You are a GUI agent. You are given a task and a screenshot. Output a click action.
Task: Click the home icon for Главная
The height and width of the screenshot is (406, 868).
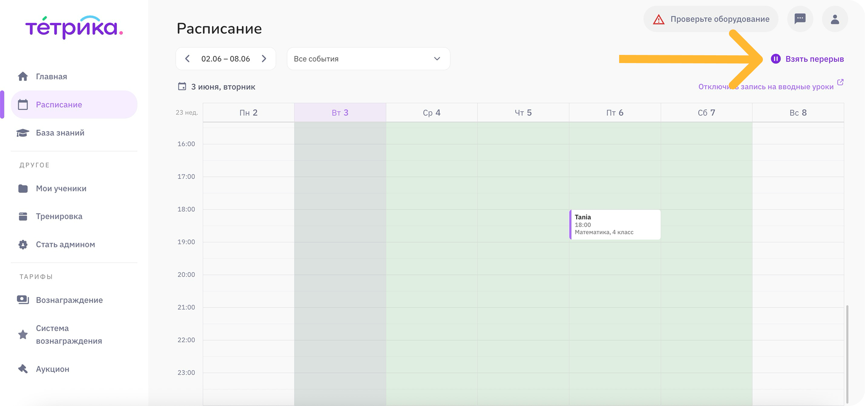coord(23,77)
